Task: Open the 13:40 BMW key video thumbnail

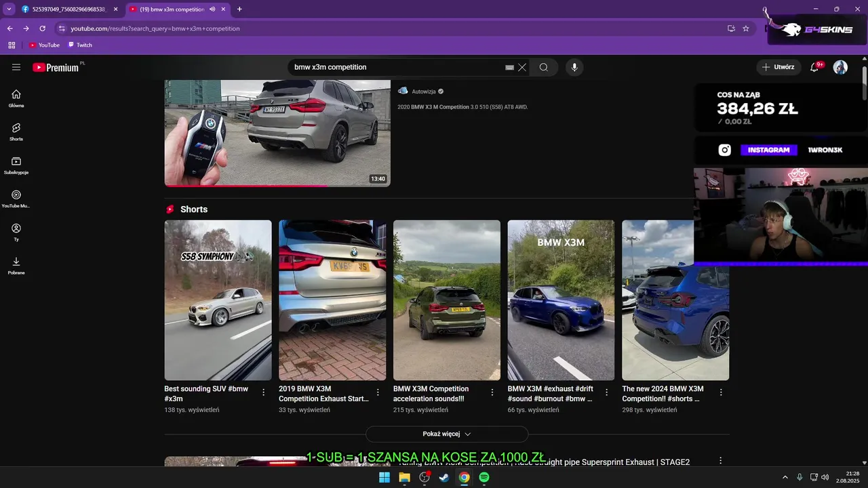Action: 277,133
